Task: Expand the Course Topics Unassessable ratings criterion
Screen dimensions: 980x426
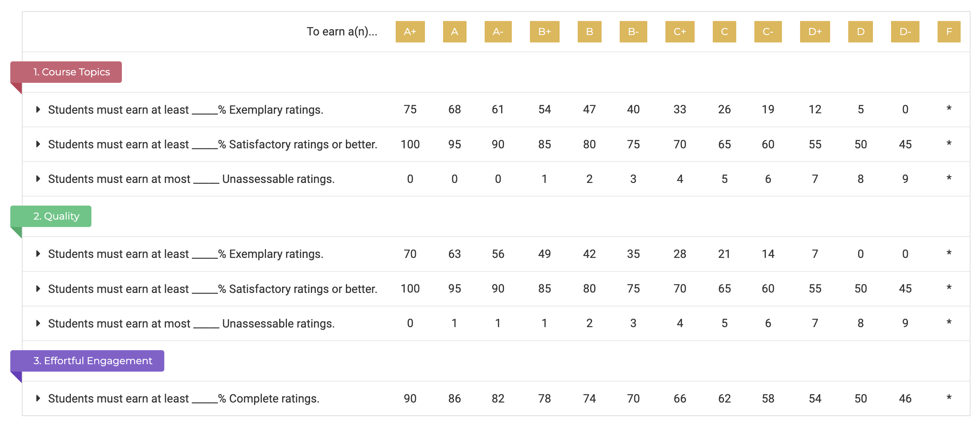Action: coord(38,179)
